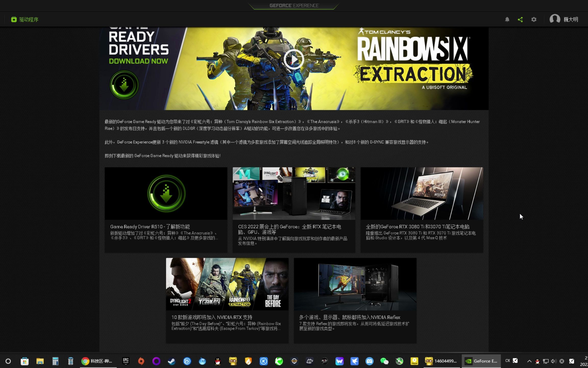Image resolution: width=588 pixels, height=368 pixels.
Task: Click the Game Ready Driver R510 title link
Action: (150, 227)
